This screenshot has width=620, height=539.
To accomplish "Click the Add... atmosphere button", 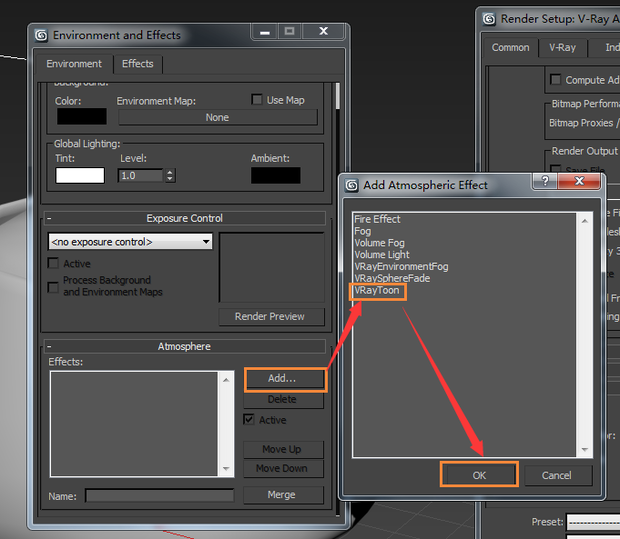I will pyautogui.click(x=285, y=378).
